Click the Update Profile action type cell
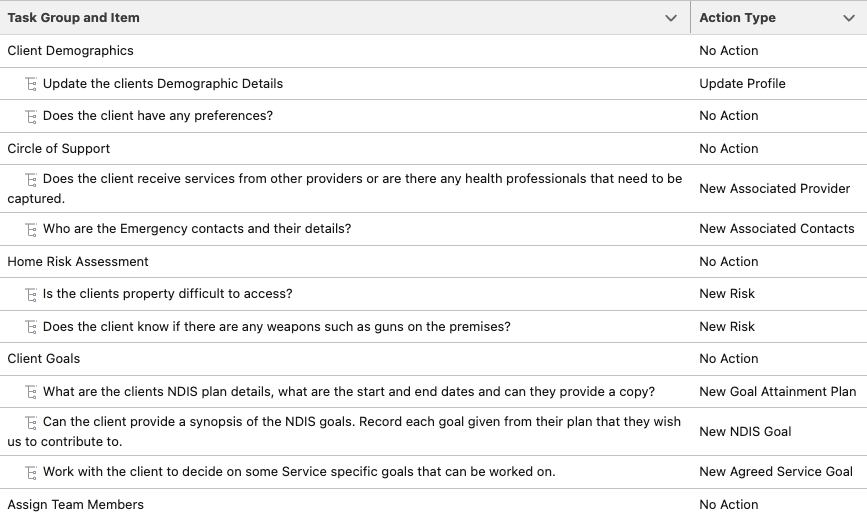The image size is (867, 519). (742, 84)
